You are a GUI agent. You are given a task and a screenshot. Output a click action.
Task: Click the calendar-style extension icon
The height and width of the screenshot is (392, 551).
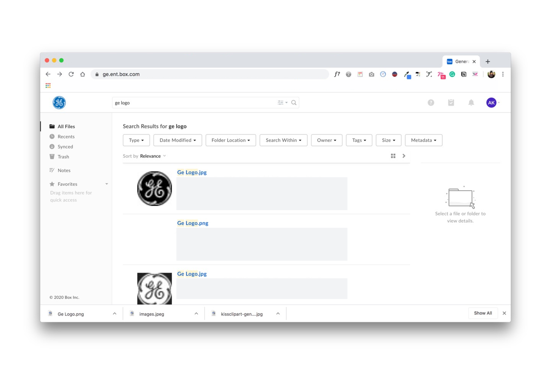[x=360, y=74]
